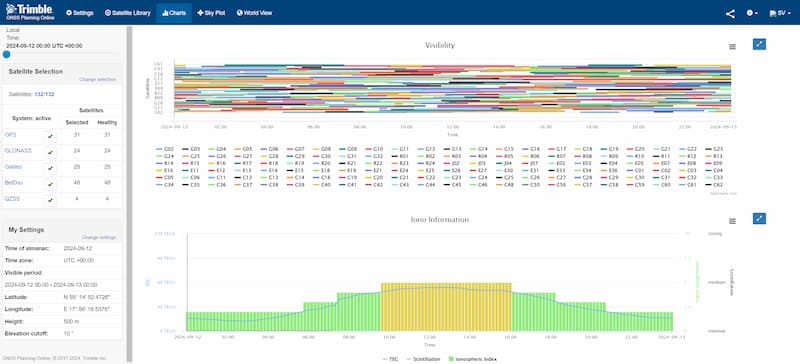
Task: Expand the Visibility chart to fullscreen
Action: [759, 44]
